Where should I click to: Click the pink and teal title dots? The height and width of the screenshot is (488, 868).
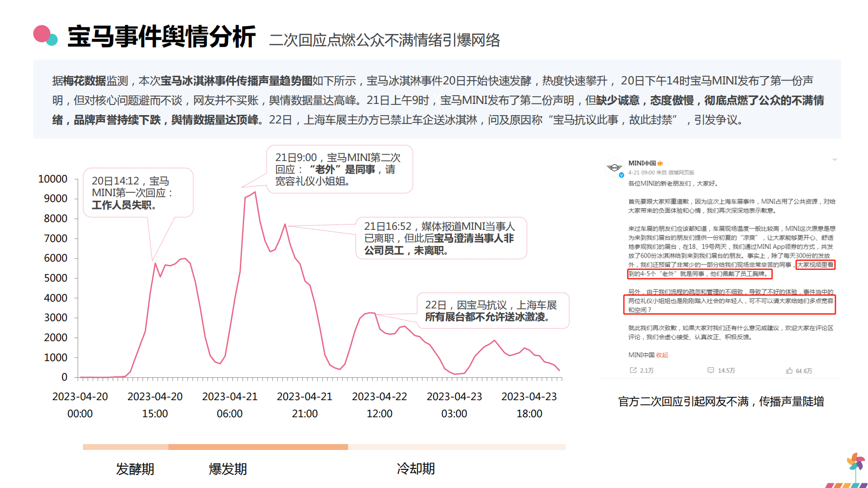45,35
